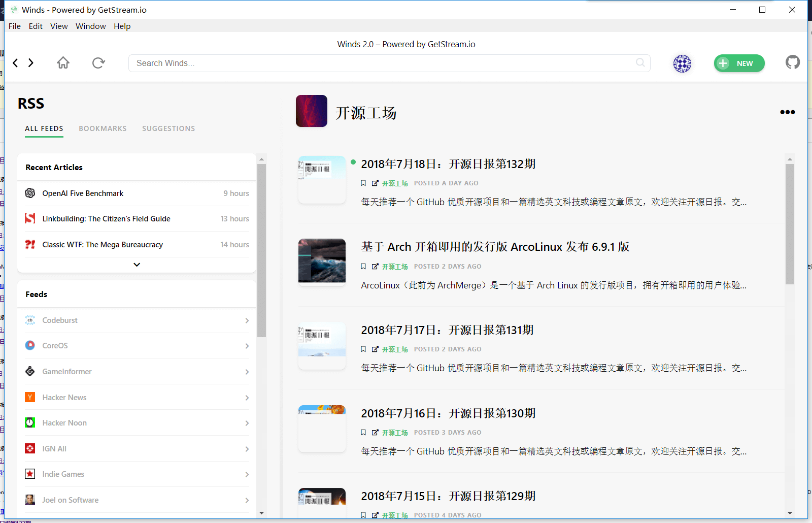Image resolution: width=812 pixels, height=523 pixels.
Task: Open the Hacker News feed chevron
Action: tap(247, 398)
